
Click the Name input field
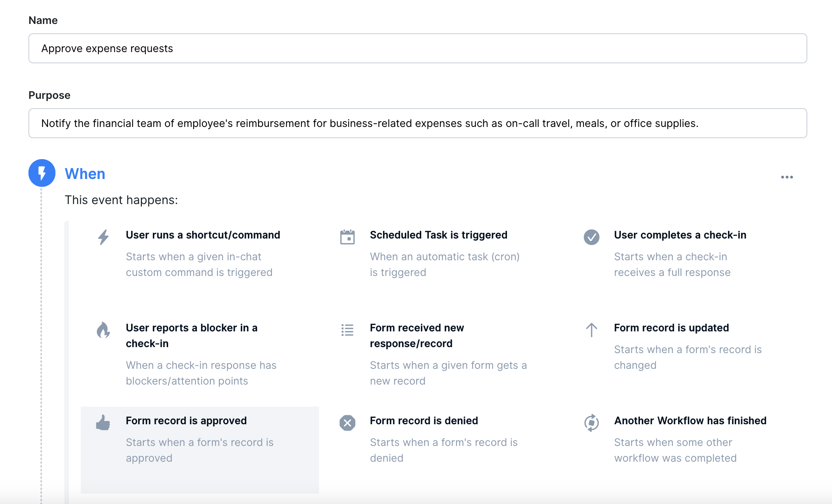(x=417, y=48)
